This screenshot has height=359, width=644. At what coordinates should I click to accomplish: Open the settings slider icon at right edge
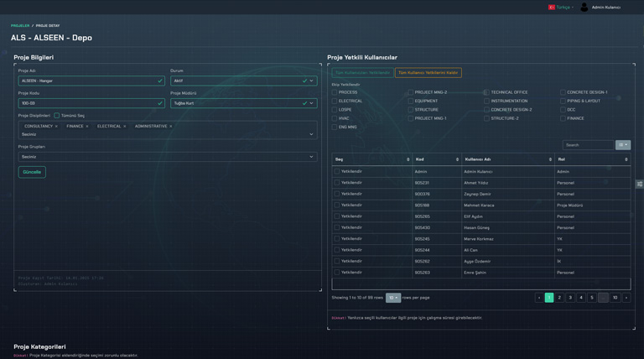tap(639, 184)
